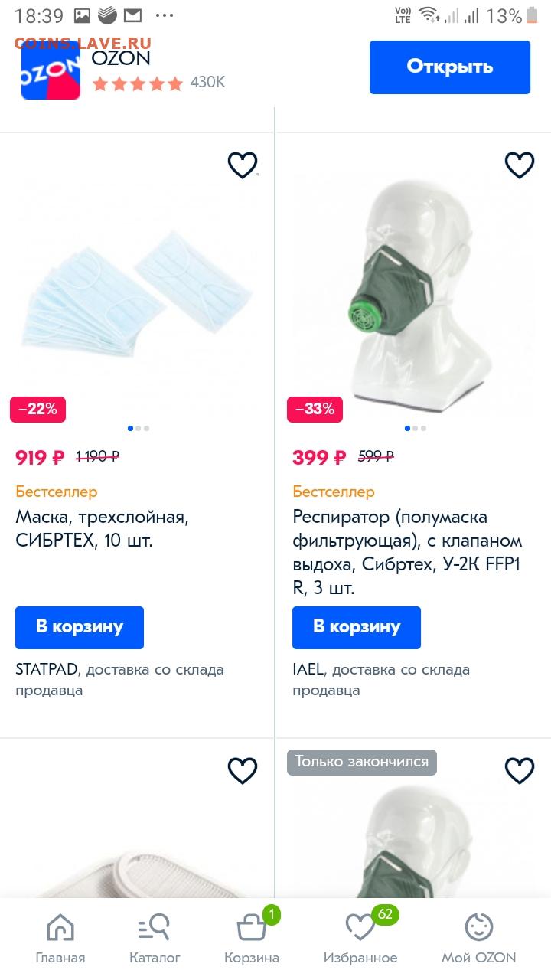551x980 pixels.
Task: Tap the OZON app logo
Action: pos(51,70)
